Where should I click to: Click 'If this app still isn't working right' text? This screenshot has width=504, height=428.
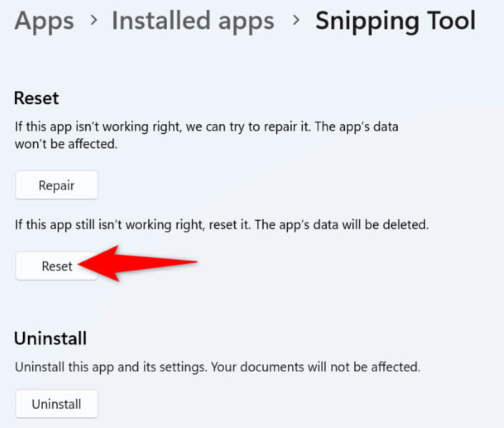pos(110,225)
